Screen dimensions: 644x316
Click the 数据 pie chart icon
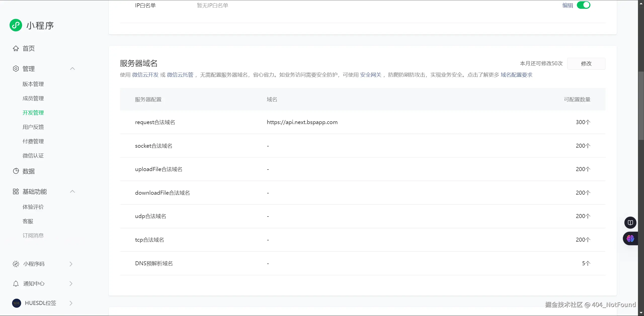tap(16, 171)
